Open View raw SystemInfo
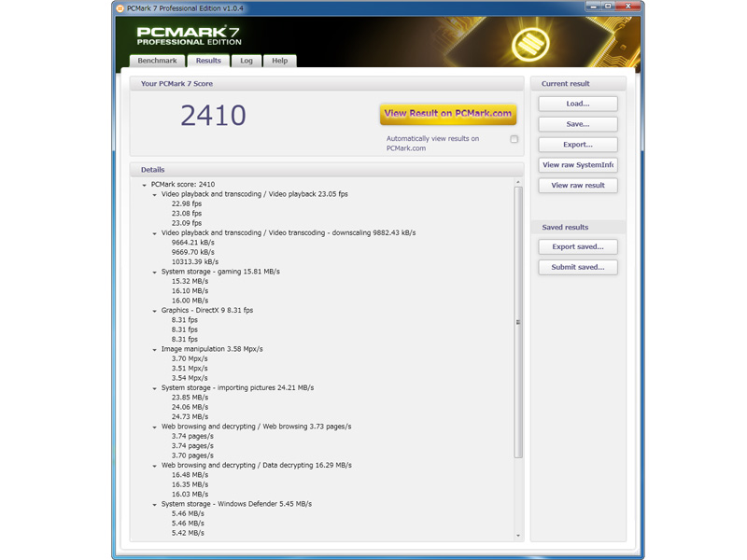The width and height of the screenshot is (747, 560). 578,165
